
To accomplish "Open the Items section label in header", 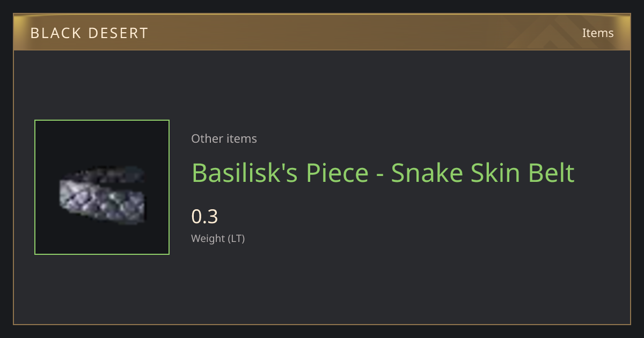I will (598, 33).
